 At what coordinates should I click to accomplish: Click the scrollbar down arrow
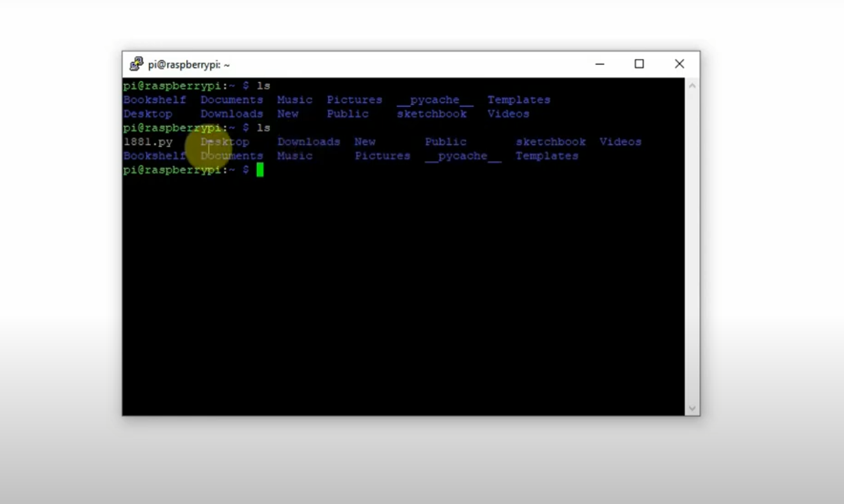692,408
